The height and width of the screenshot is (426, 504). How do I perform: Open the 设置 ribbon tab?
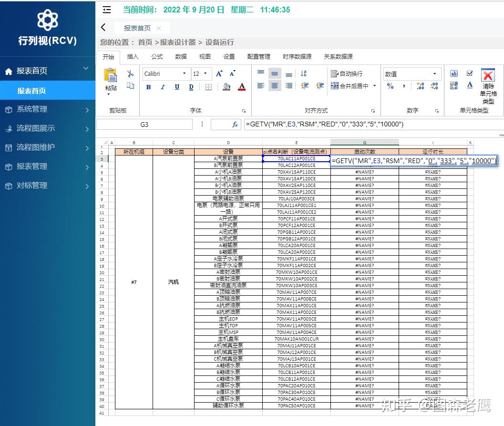pos(229,57)
